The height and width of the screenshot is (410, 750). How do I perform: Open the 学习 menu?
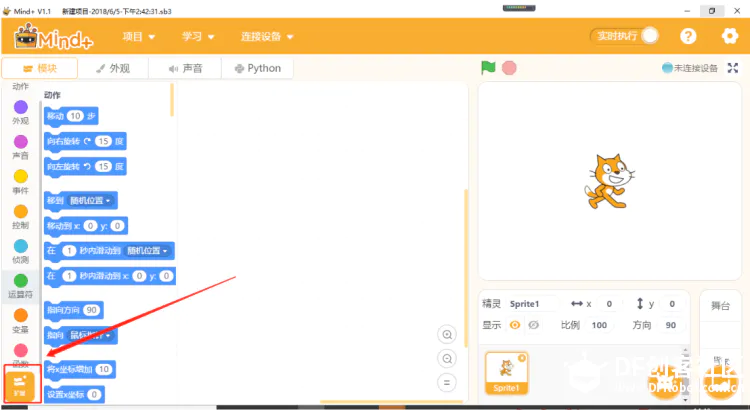[x=198, y=36]
